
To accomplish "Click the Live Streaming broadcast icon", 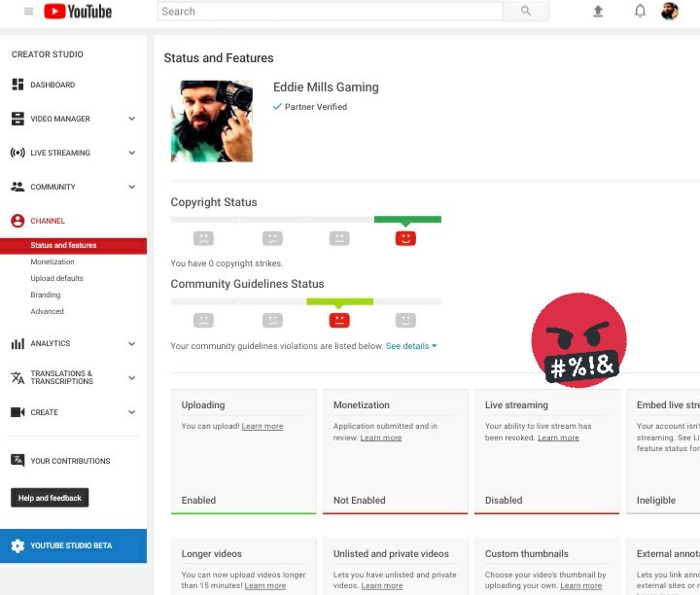I will 17,153.
